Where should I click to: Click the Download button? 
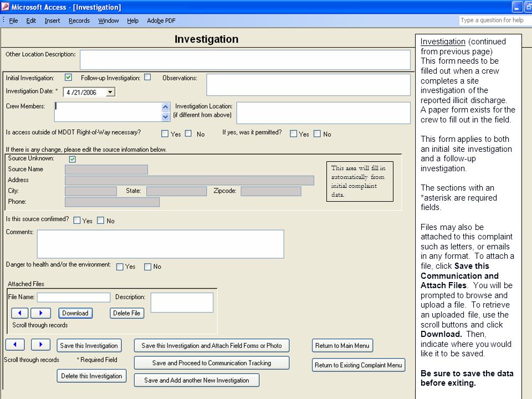[x=75, y=313]
